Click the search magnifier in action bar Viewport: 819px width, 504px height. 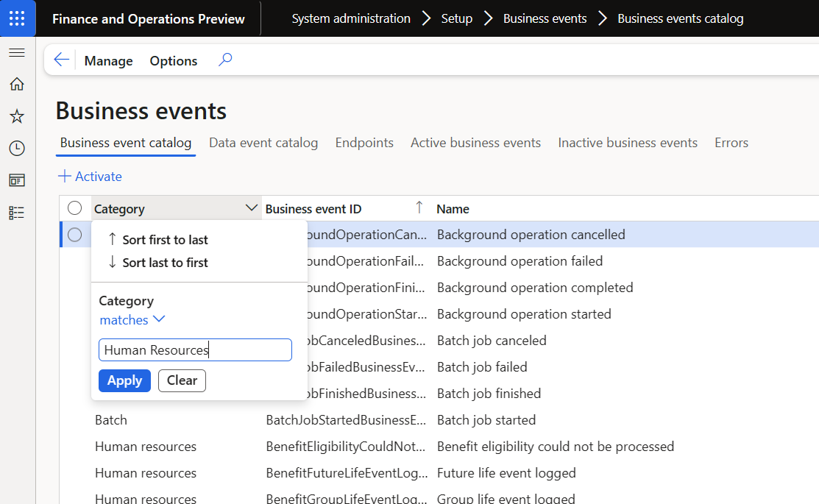[x=225, y=60]
